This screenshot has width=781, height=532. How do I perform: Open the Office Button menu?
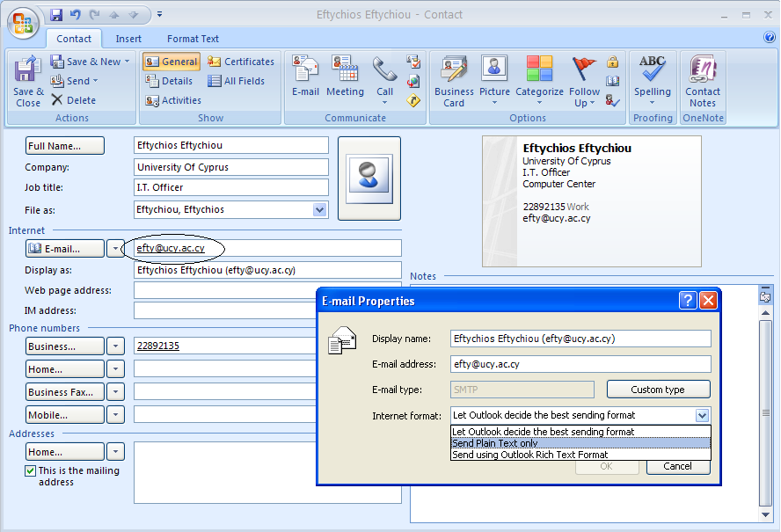click(x=23, y=22)
